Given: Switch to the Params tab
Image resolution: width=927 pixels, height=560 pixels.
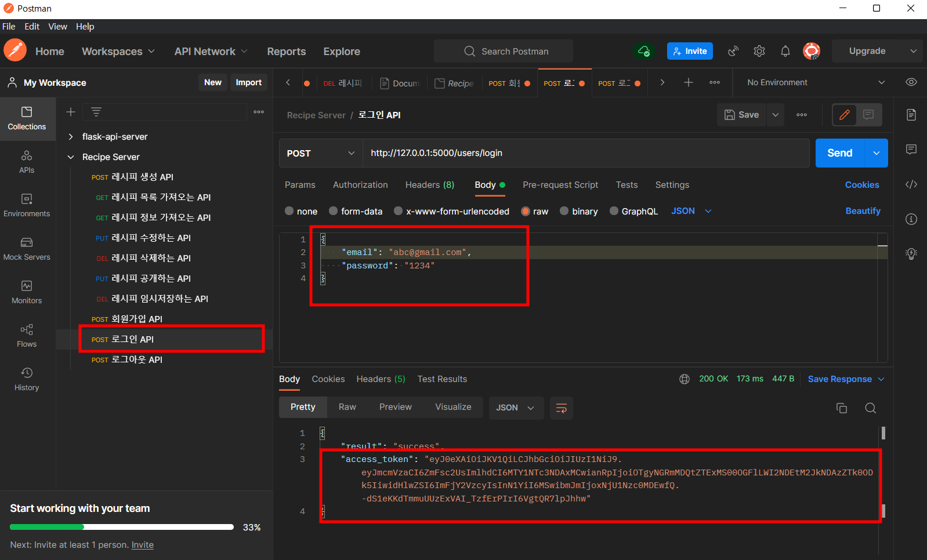Looking at the screenshot, I should pyautogui.click(x=300, y=185).
